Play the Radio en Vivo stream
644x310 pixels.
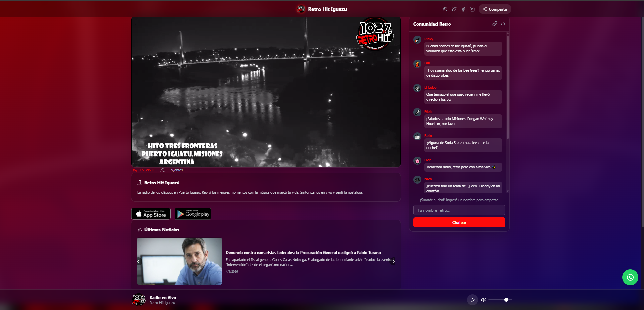coord(472,300)
